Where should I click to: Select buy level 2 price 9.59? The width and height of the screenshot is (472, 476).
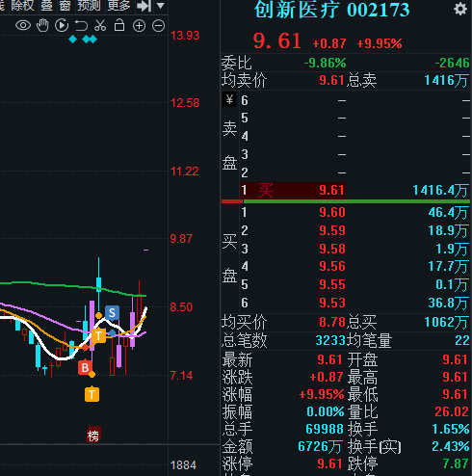coord(332,230)
